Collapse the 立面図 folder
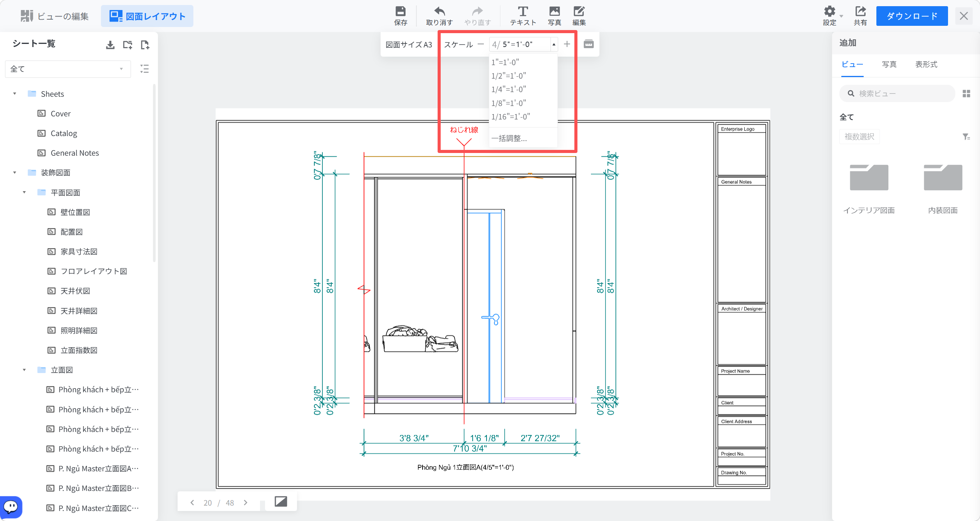The image size is (980, 521). pos(24,370)
